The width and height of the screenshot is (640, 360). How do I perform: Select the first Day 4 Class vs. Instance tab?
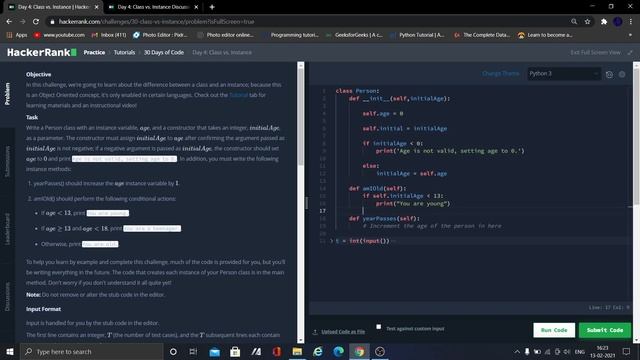point(53,7)
